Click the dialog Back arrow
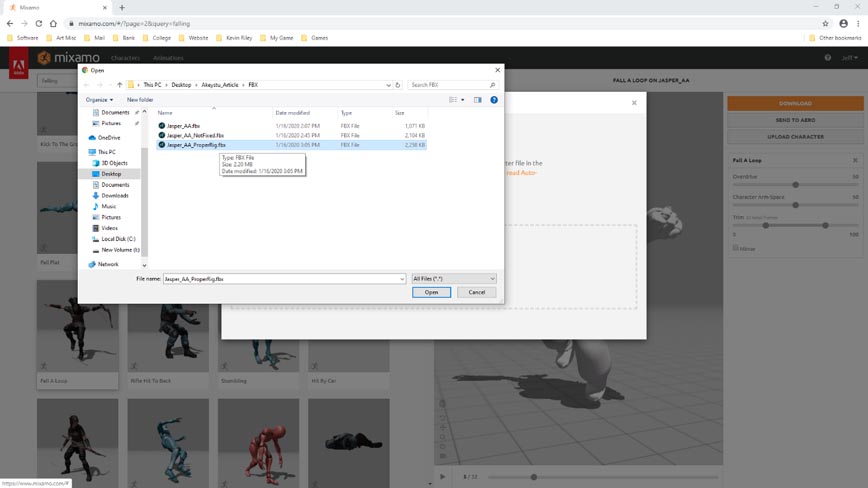The height and width of the screenshot is (488, 868). (87, 85)
